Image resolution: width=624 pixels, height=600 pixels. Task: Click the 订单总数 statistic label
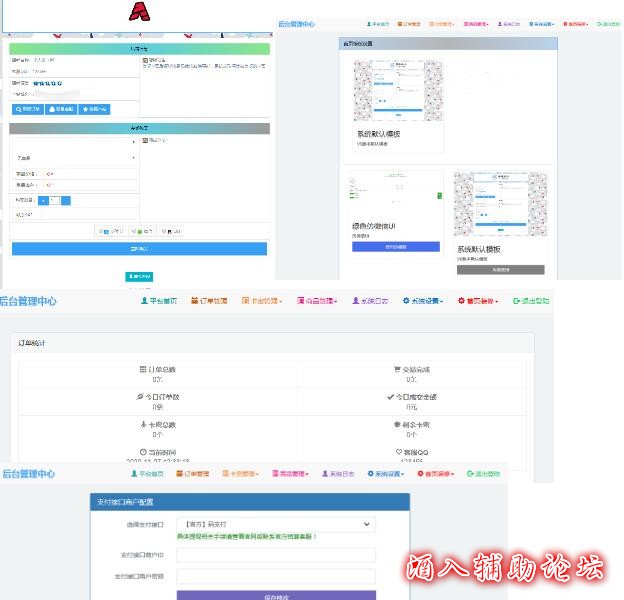pyautogui.click(x=158, y=370)
